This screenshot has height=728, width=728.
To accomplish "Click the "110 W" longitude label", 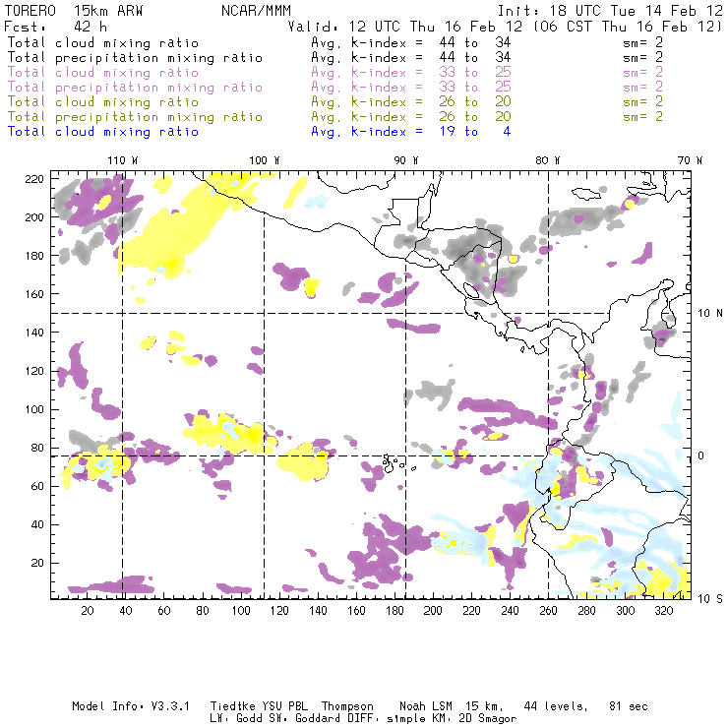I will pos(123,160).
